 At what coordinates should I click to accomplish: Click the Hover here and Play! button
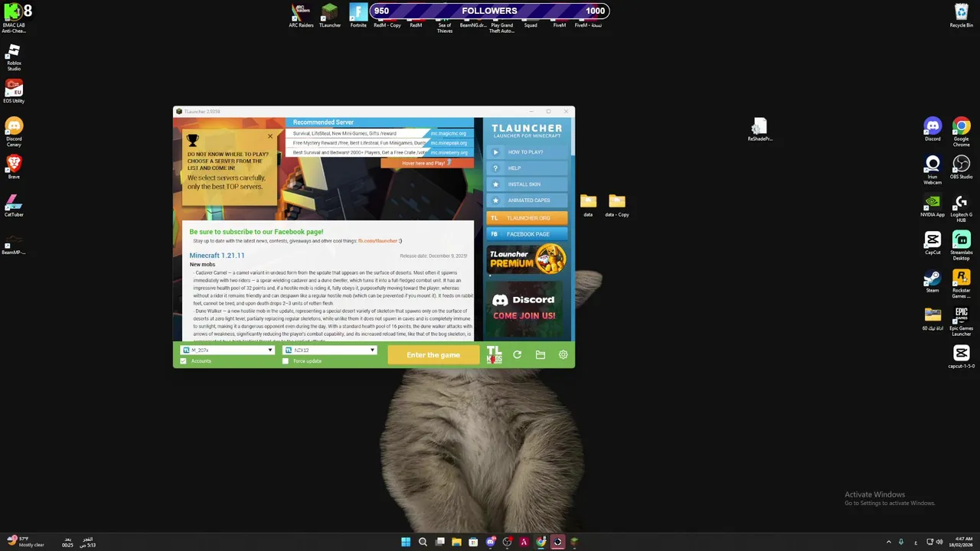coord(426,163)
